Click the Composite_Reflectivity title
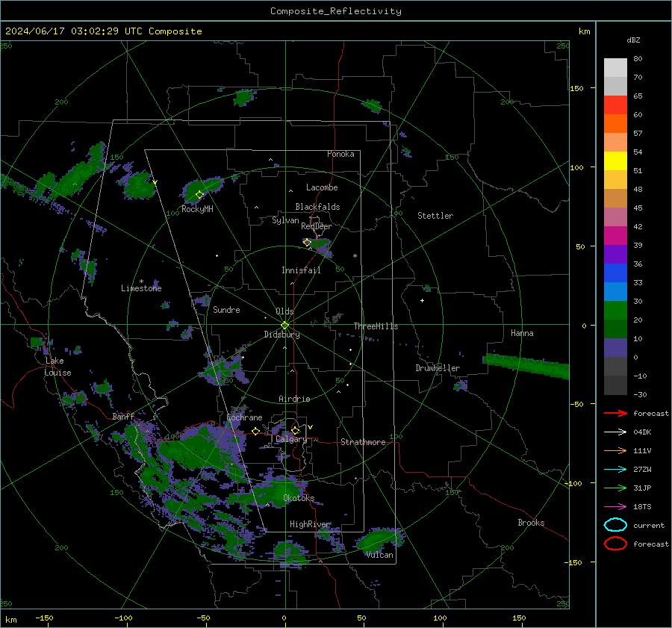Image resolution: width=672 pixels, height=628 pixels. [x=336, y=11]
